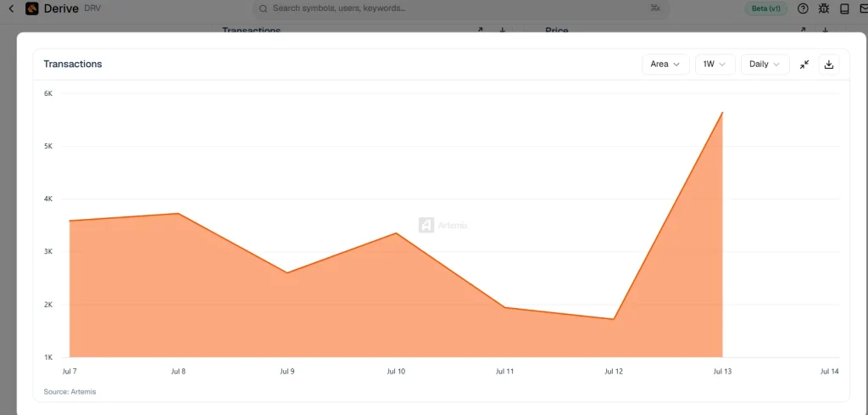Click the back arrow beside Derive
This screenshot has height=415, width=868.
coord(11,8)
